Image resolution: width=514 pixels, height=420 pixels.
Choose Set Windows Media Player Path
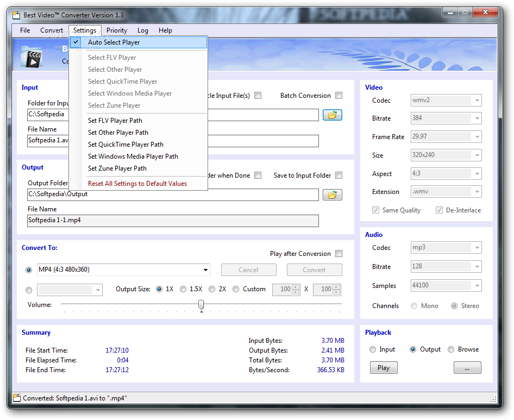(139, 156)
